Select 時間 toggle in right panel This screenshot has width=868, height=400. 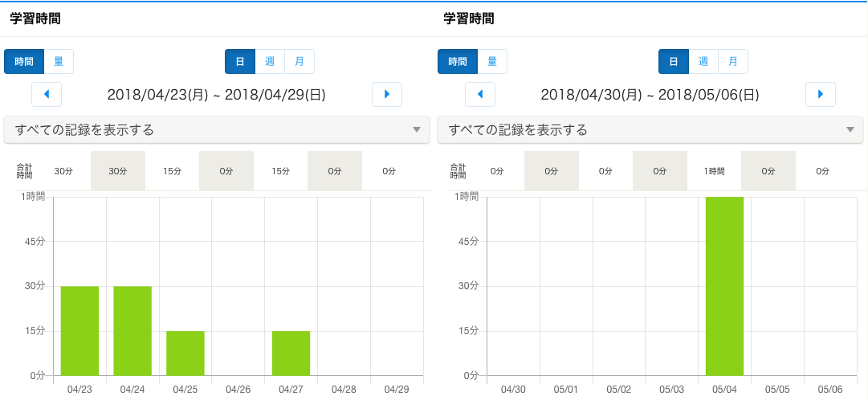[458, 61]
